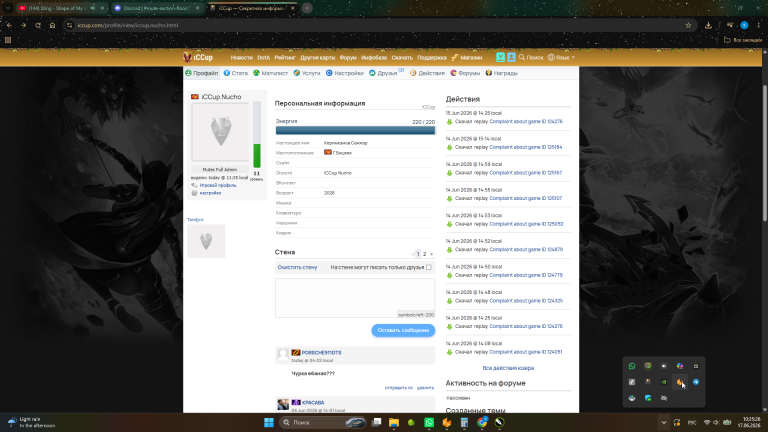Switch to the Форумы tab
Screen dimensions: 768x432
coord(465,73)
